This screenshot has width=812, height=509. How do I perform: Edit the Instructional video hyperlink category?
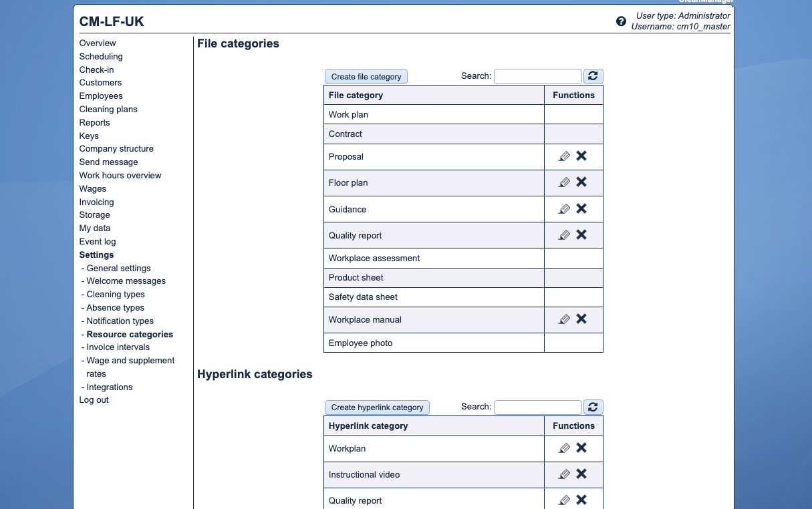click(x=565, y=473)
